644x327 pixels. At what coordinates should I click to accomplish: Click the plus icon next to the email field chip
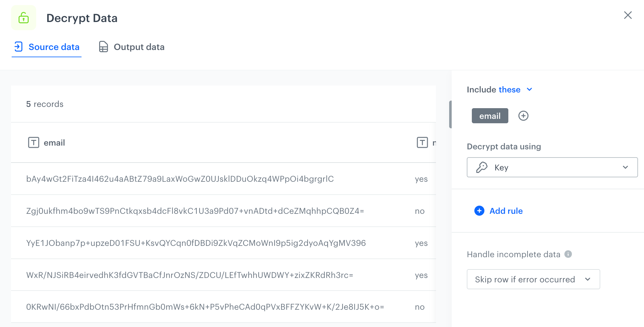(x=523, y=116)
